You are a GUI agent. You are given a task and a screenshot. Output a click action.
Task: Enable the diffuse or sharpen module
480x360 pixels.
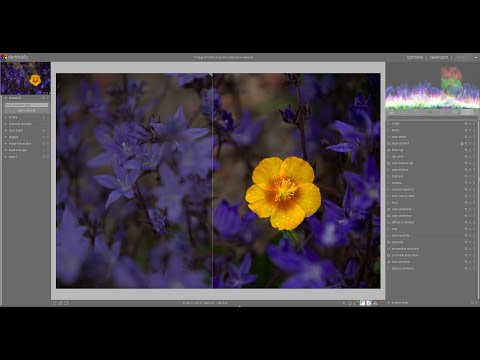pyautogui.click(x=389, y=222)
